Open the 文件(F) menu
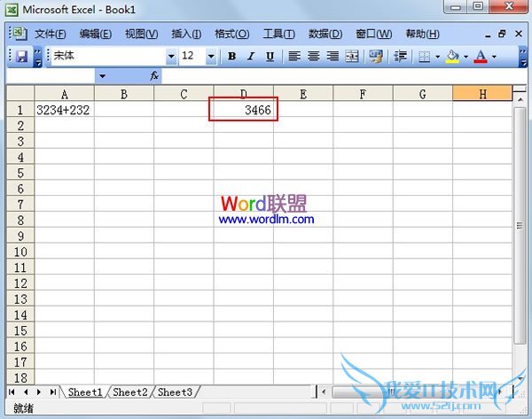Image resolution: width=532 pixels, height=419 pixels. point(51,34)
